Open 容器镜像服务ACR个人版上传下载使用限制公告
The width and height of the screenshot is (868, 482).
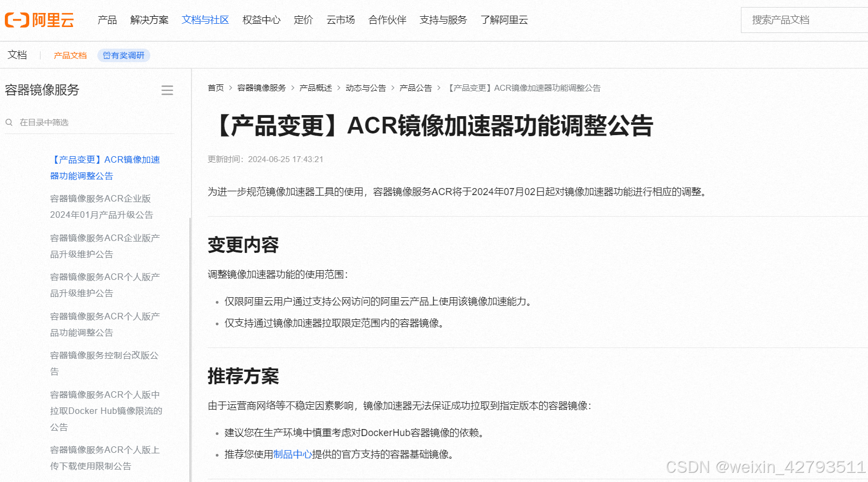pos(105,458)
